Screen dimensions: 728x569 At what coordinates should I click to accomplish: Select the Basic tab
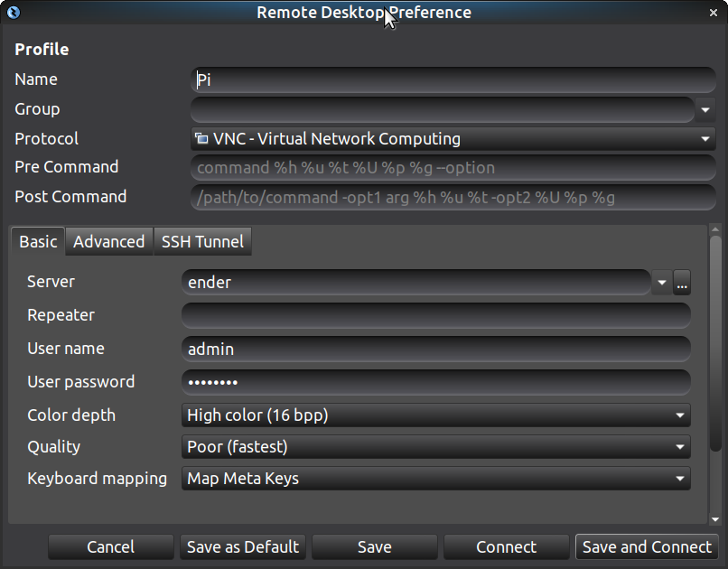point(38,242)
